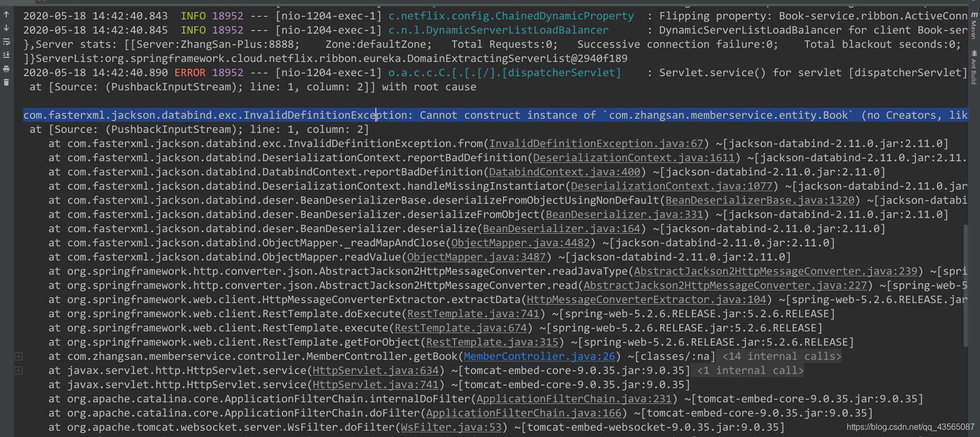The width and height of the screenshot is (980, 437).
Task: Open DeserializationContext.java:1611 link
Action: [x=634, y=158]
